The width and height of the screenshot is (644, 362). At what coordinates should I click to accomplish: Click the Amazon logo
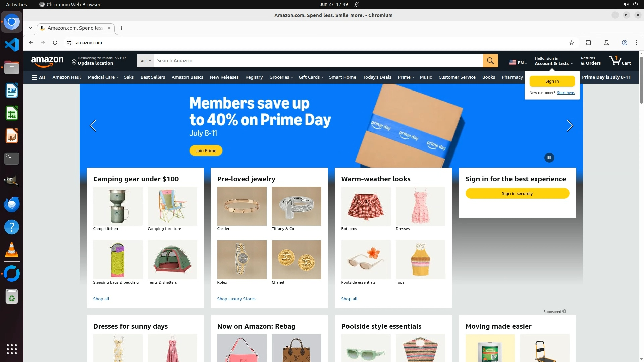tap(47, 61)
